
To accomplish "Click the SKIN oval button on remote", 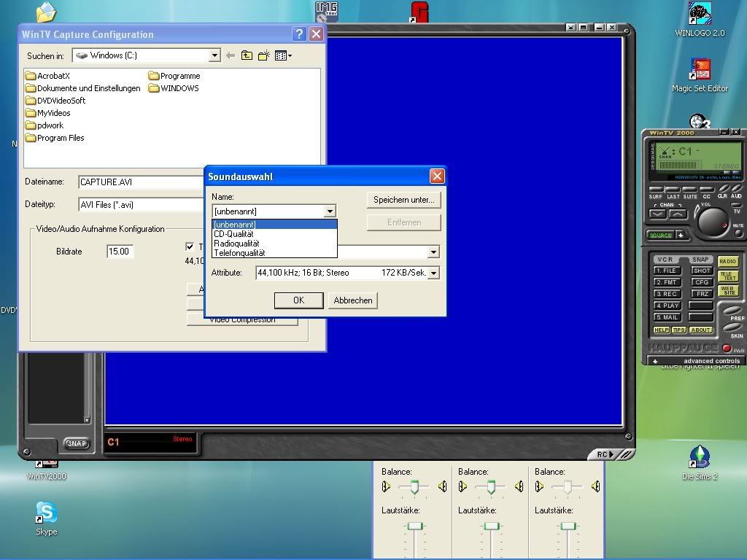I will (x=732, y=327).
